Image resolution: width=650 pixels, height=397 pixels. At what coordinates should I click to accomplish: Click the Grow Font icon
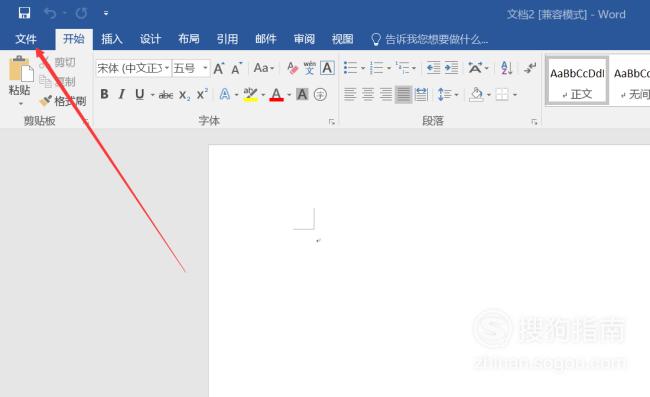click(x=219, y=68)
